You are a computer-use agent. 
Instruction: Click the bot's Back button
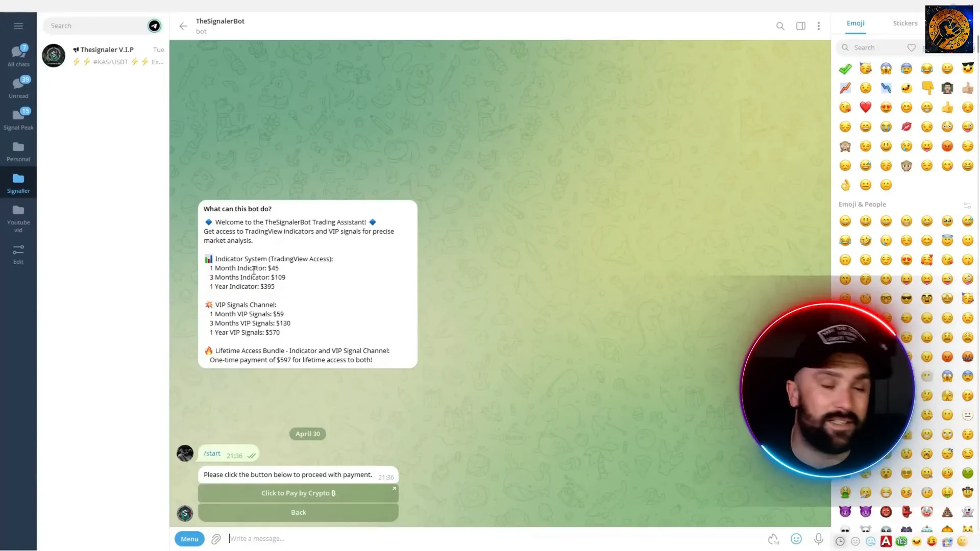(x=298, y=513)
